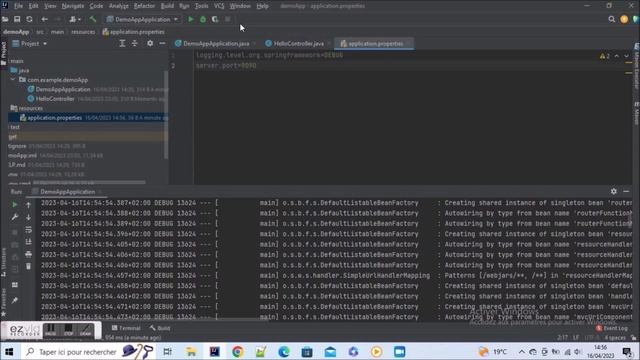Click the Save All disk icon

click(17, 19)
